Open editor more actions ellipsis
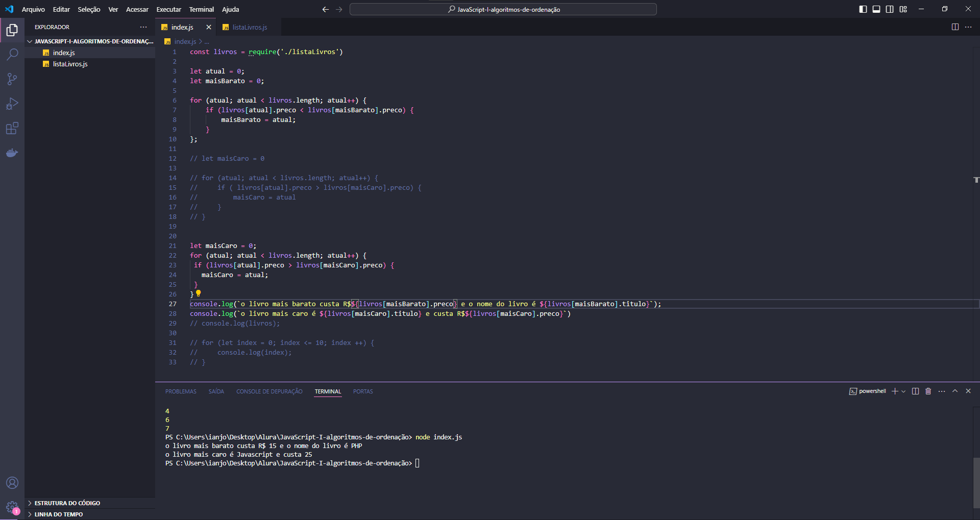 (968, 27)
